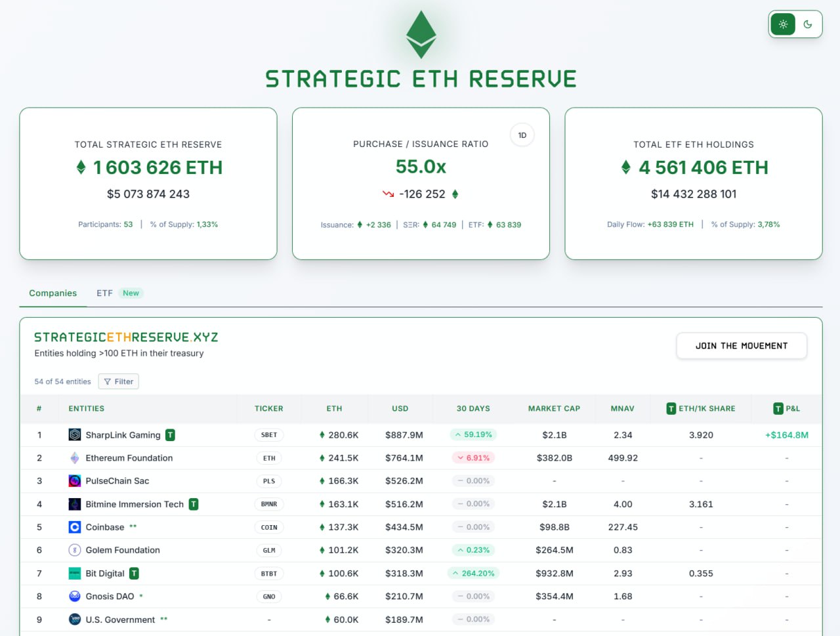Click the T badge next to Bit Digital
The image size is (840, 636).
134,574
